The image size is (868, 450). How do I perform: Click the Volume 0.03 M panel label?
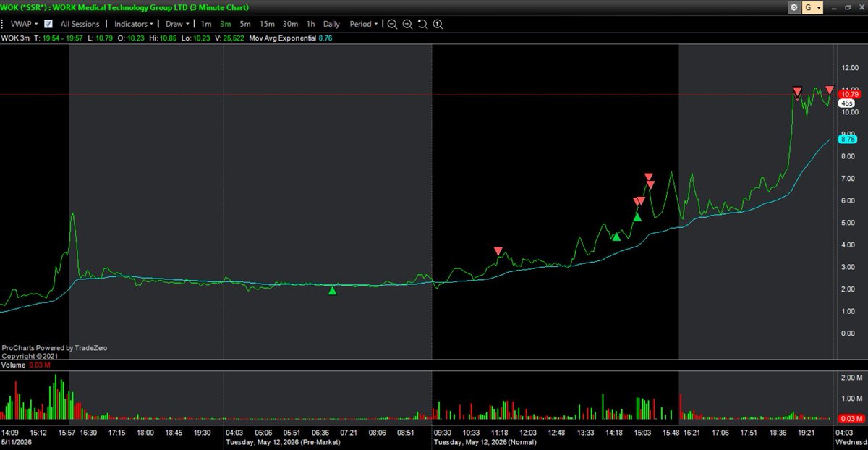[26, 365]
